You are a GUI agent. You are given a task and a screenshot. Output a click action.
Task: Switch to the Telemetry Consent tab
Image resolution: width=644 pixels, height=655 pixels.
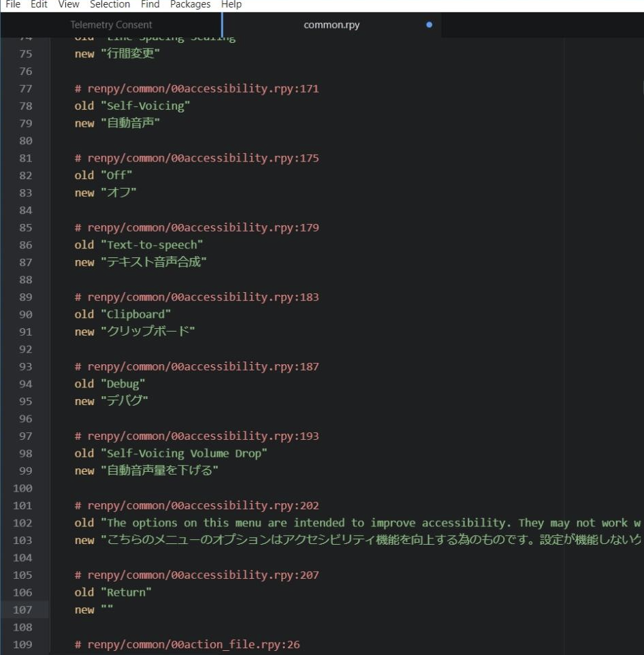[x=111, y=25]
